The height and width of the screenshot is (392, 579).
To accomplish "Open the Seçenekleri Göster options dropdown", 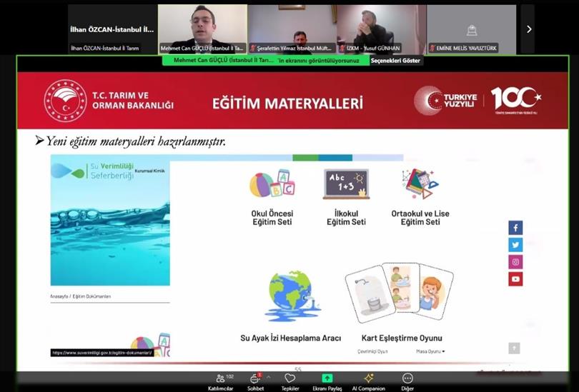I will point(396,61).
